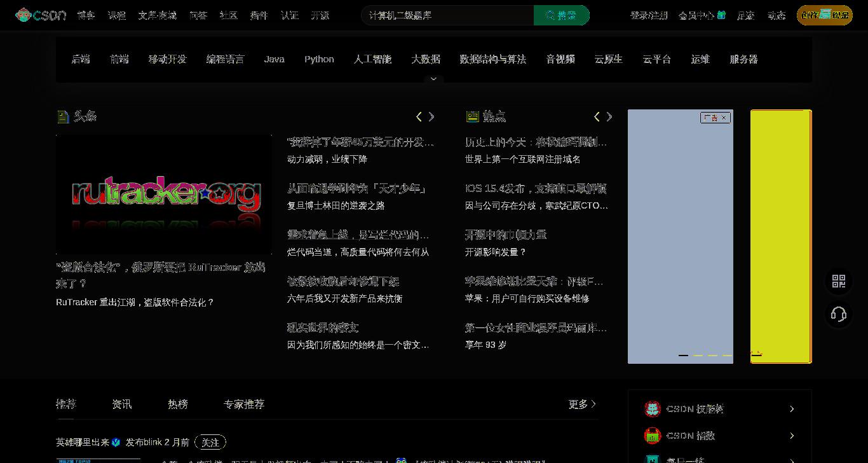Open the article 复旦博士林田的逆袭之路
Image resolution: width=868 pixels, height=463 pixels.
336,205
